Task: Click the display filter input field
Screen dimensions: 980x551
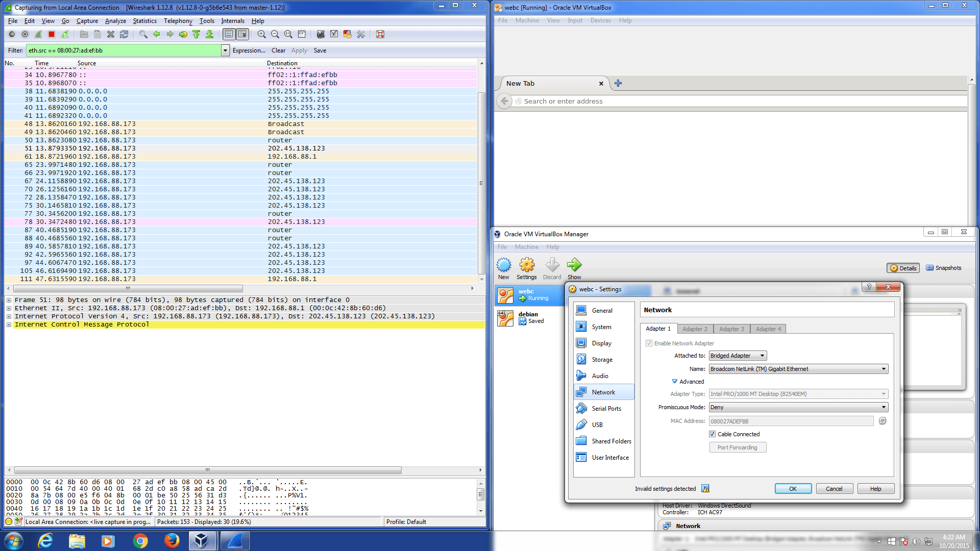Action: 124,51
